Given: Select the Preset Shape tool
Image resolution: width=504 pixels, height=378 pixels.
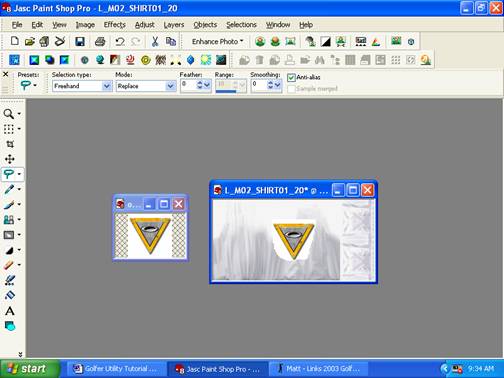Looking at the screenshot, I should pos(10,326).
